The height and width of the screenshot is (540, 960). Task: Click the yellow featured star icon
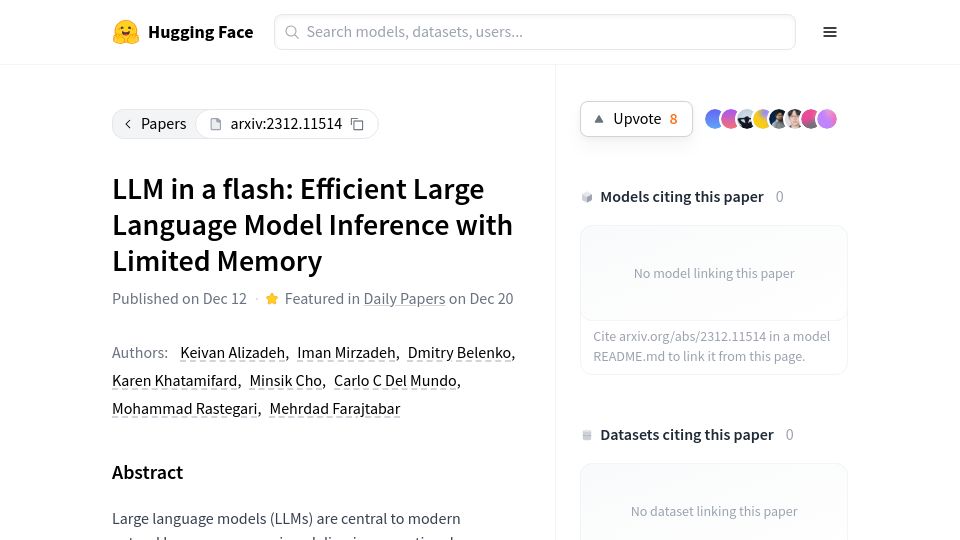coord(272,299)
